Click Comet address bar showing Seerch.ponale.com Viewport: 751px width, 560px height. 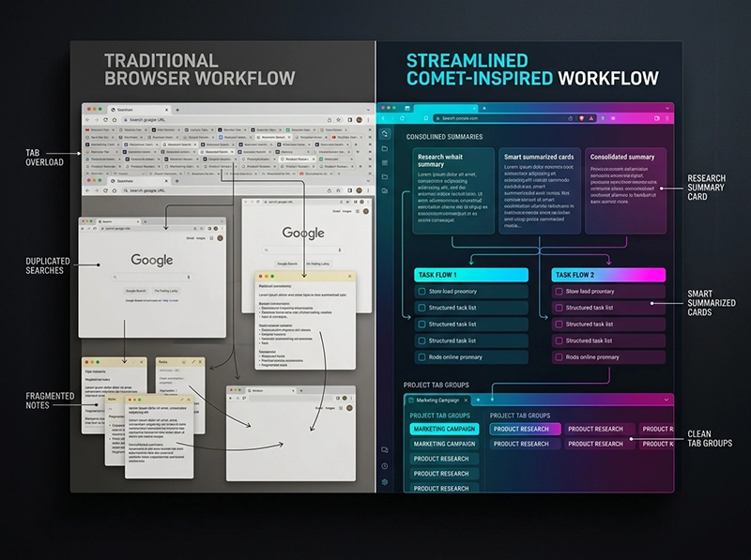pyautogui.click(x=513, y=118)
